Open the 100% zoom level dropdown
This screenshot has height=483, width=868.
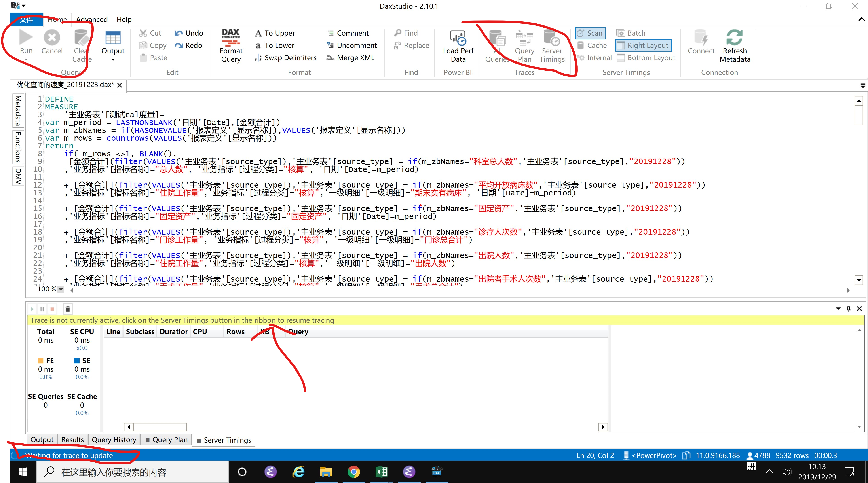pyautogui.click(x=61, y=289)
